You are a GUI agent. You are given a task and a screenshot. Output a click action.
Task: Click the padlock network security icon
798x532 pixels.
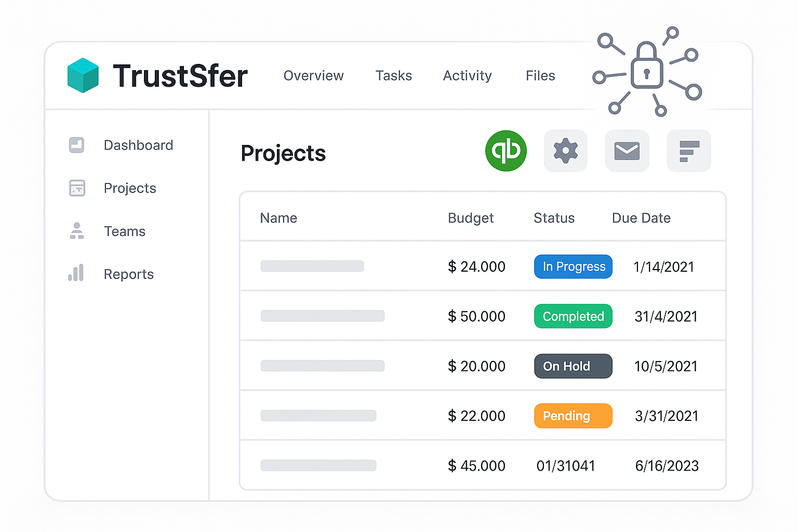click(647, 72)
